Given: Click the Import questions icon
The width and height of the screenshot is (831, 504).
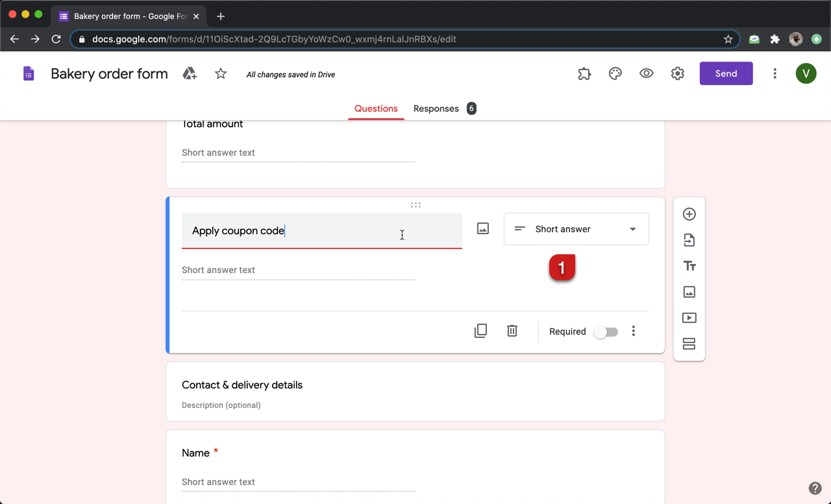Looking at the screenshot, I should pyautogui.click(x=689, y=240).
